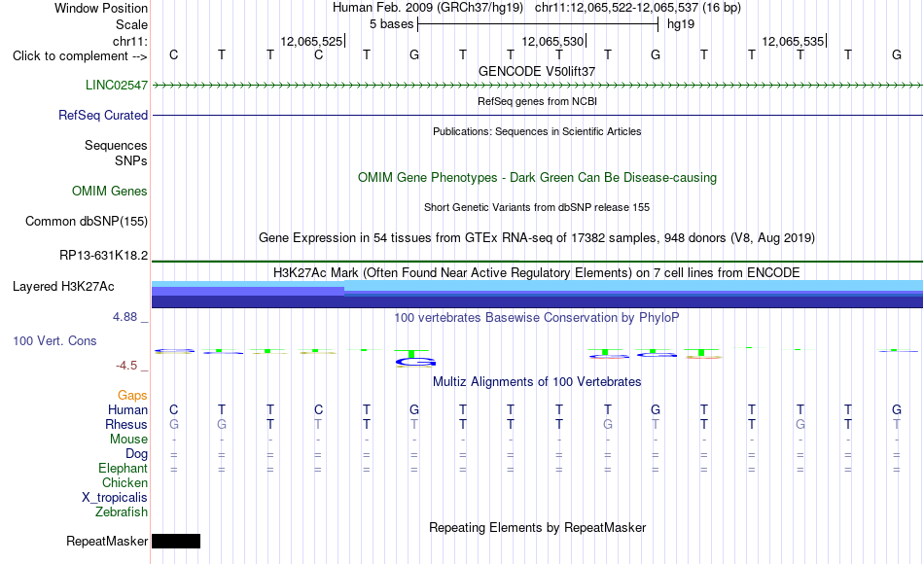924x564 pixels.
Task: Click the chr11:12,065,522-12,065,537 coordinates text
Action: click(638, 8)
